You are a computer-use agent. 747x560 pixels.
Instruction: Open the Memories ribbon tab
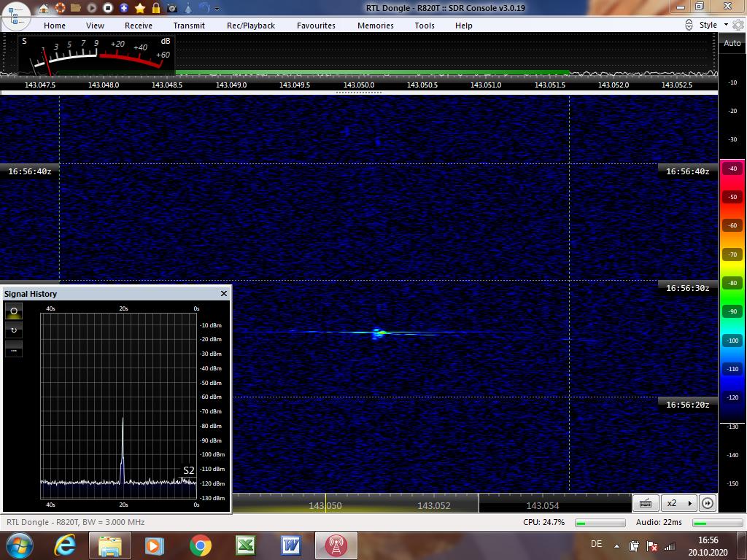376,26
